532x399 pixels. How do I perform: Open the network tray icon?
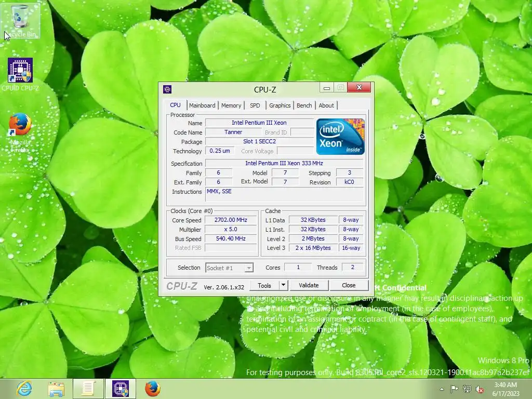(x=467, y=389)
